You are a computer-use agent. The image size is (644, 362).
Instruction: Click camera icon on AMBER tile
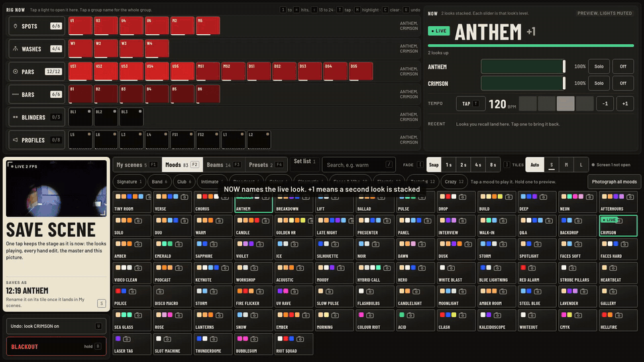[138, 244]
